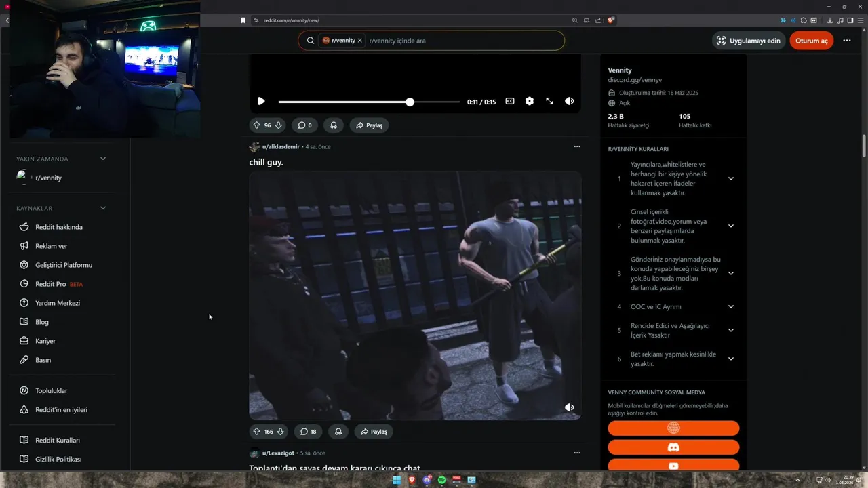Upvote the chill guy post
This screenshot has height=488, width=868.
click(256, 432)
